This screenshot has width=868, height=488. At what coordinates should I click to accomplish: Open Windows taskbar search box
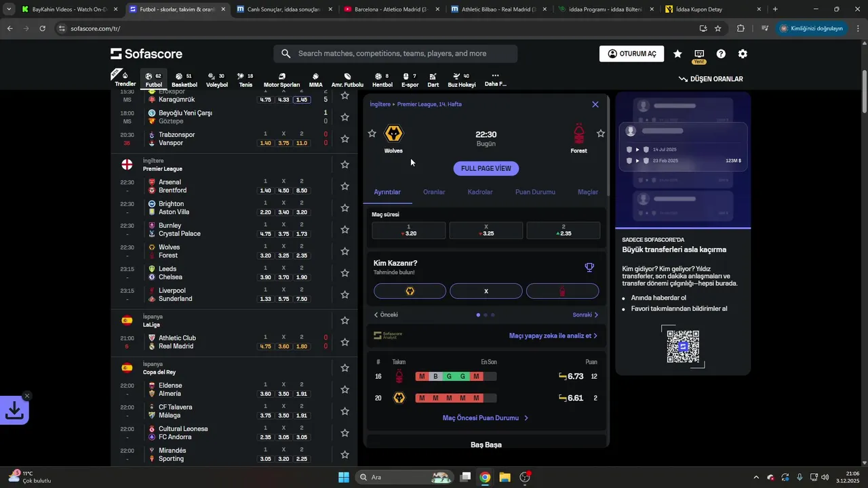tap(405, 477)
